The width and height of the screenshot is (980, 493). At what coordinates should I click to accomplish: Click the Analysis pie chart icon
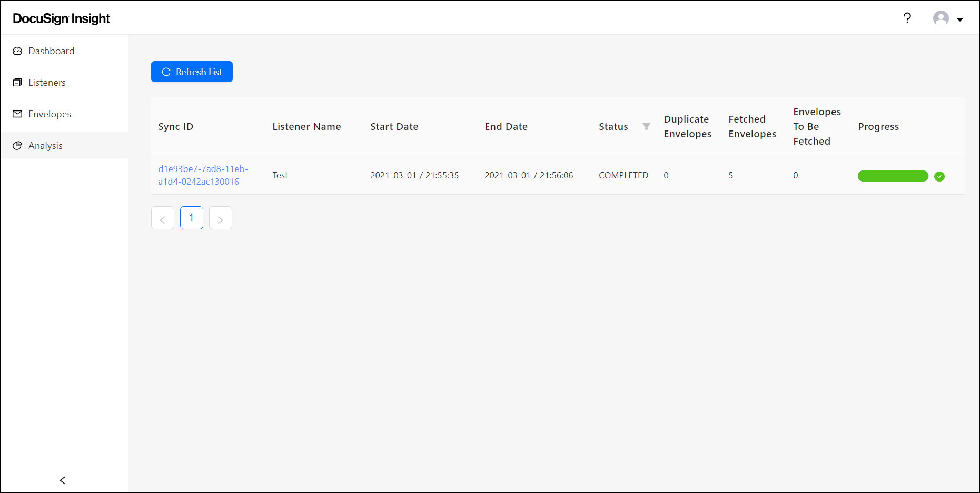tap(17, 146)
